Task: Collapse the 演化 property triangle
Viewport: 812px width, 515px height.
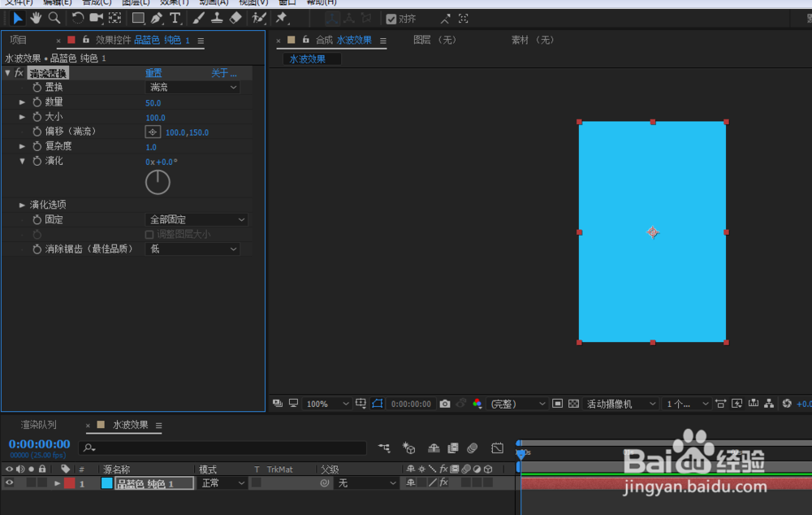Action: coord(22,161)
